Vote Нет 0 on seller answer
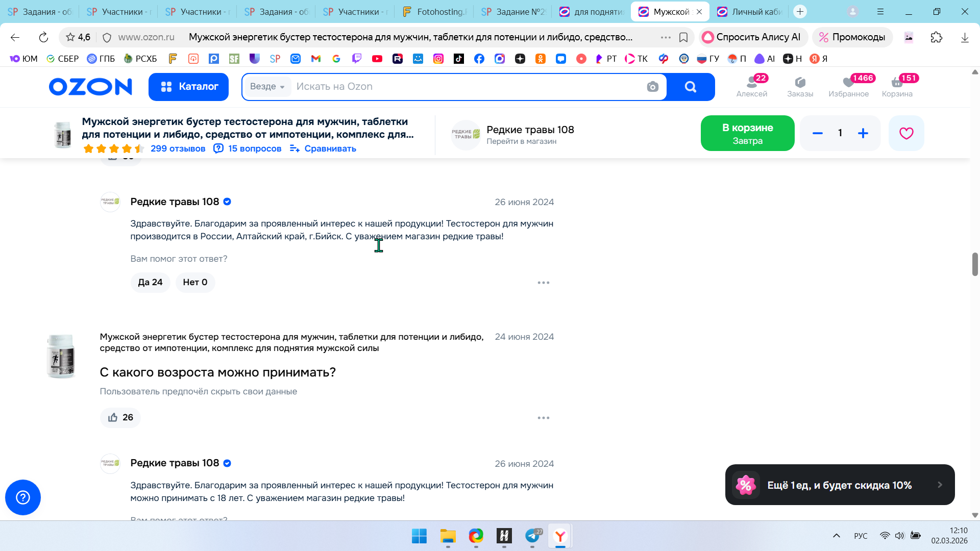This screenshot has height=551, width=980. click(x=195, y=282)
